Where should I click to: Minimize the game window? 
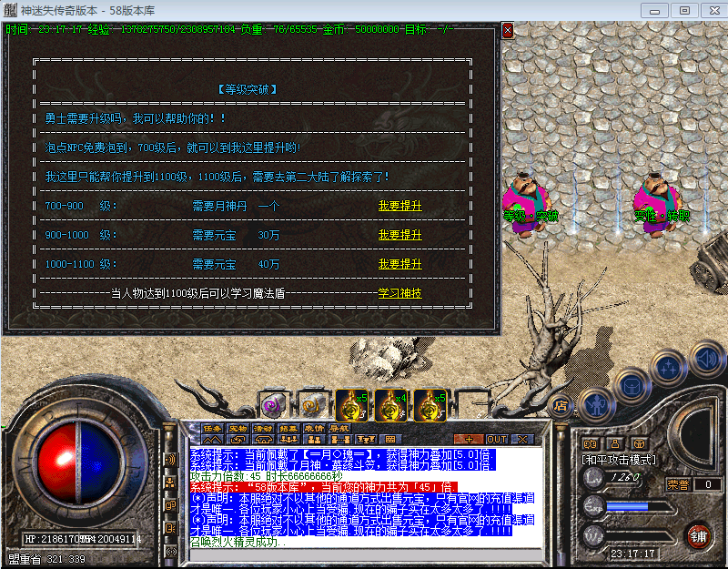click(x=654, y=11)
